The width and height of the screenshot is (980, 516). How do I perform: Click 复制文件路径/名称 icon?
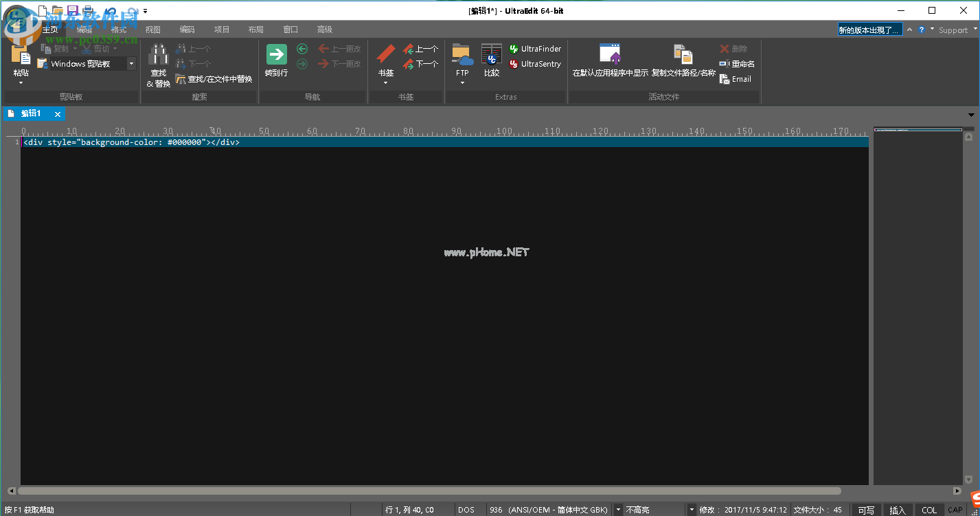point(683,55)
